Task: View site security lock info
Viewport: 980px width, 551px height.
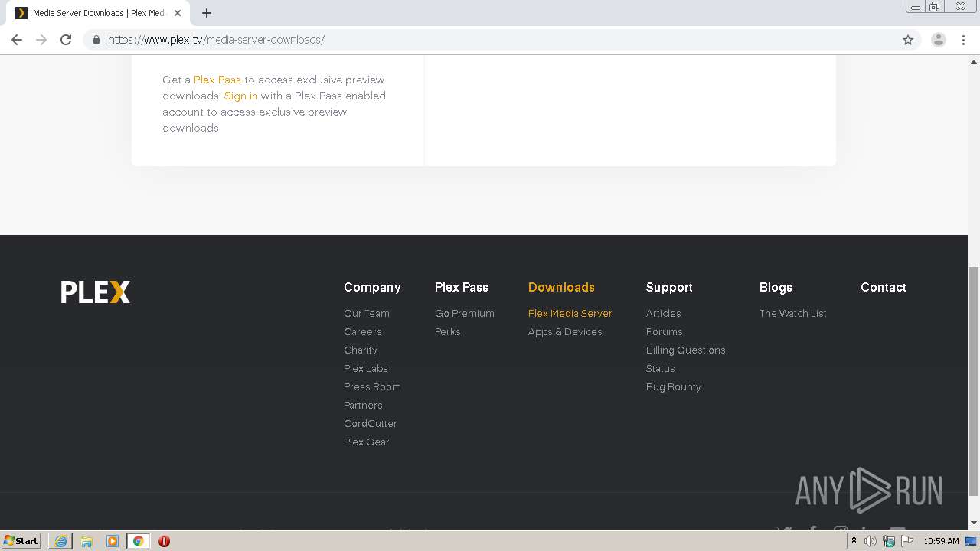Action: (x=96, y=40)
